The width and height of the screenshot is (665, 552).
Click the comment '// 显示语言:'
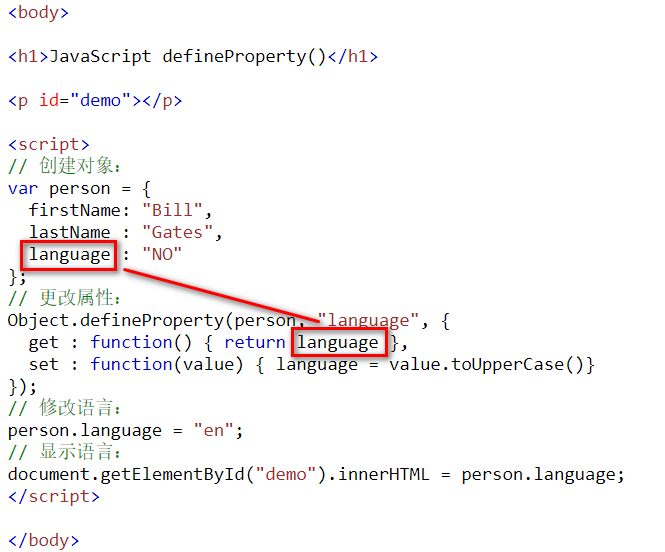(64, 452)
